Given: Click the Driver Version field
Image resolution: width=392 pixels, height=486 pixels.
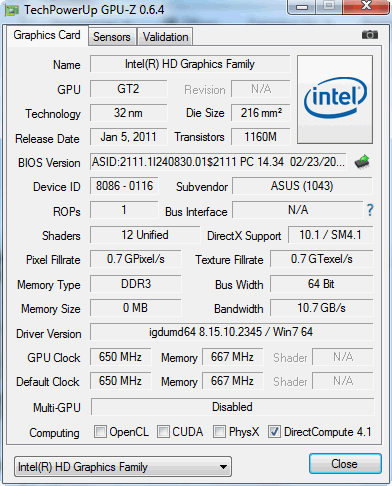Looking at the screenshot, I should [x=231, y=332].
